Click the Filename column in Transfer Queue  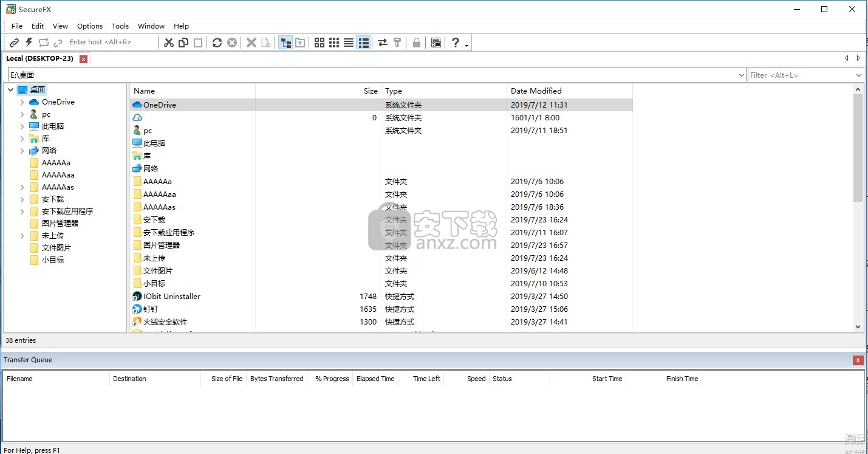56,379
